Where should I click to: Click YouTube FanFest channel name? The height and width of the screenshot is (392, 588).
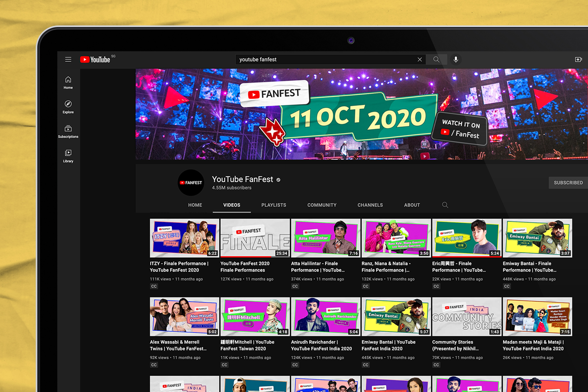pyautogui.click(x=243, y=179)
